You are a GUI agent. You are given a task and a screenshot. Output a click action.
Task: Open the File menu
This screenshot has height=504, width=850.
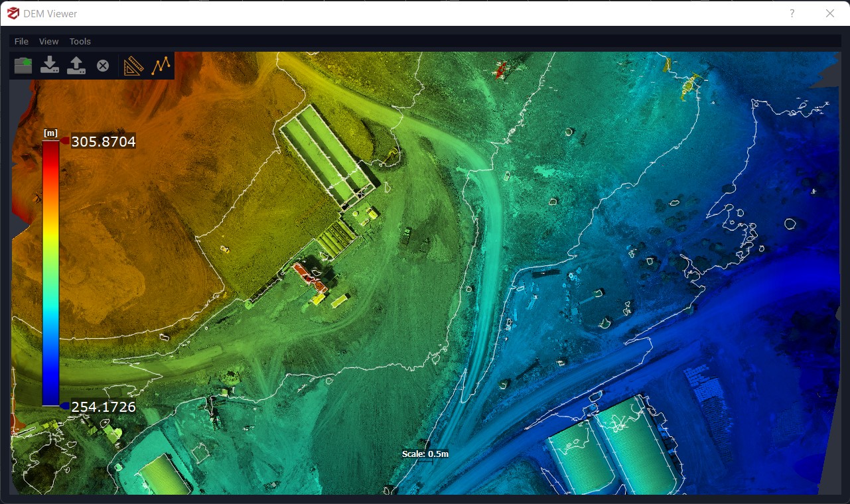(x=21, y=41)
